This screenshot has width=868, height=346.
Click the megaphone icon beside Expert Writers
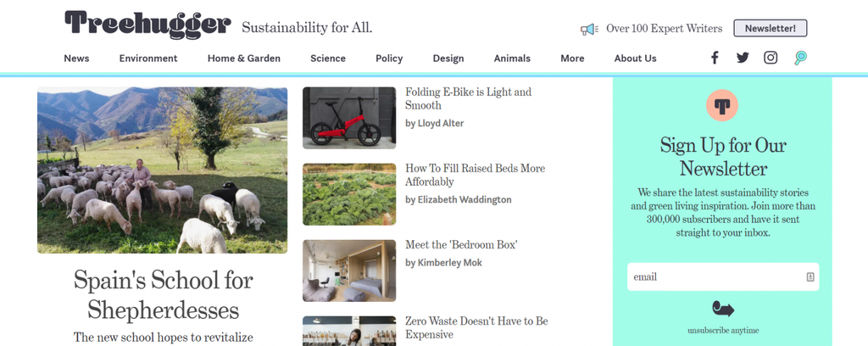[x=589, y=29]
